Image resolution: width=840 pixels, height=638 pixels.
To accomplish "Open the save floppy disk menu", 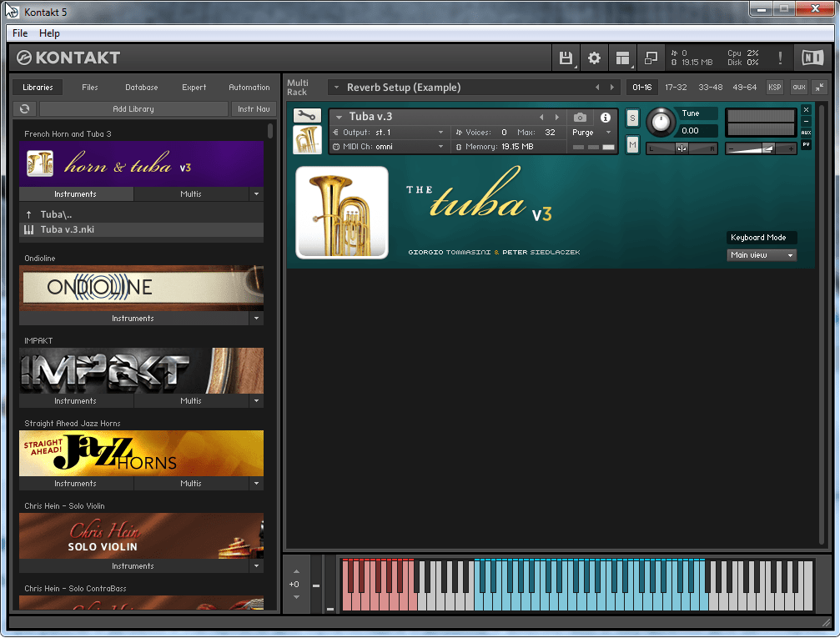I will [566, 58].
